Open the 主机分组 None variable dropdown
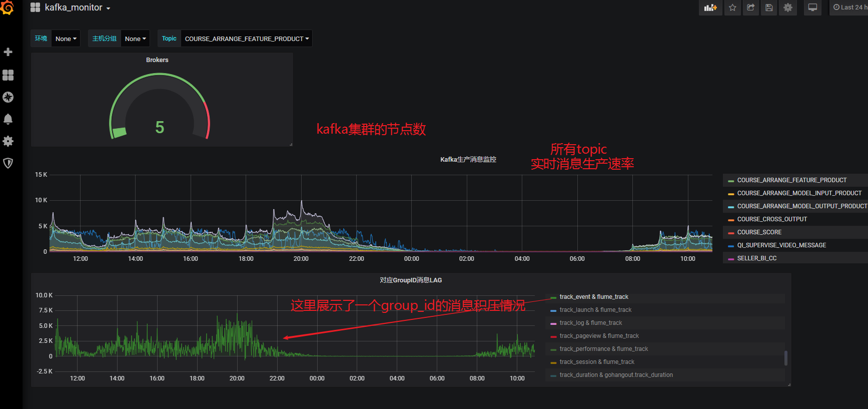The height and width of the screenshot is (409, 868). (x=135, y=39)
